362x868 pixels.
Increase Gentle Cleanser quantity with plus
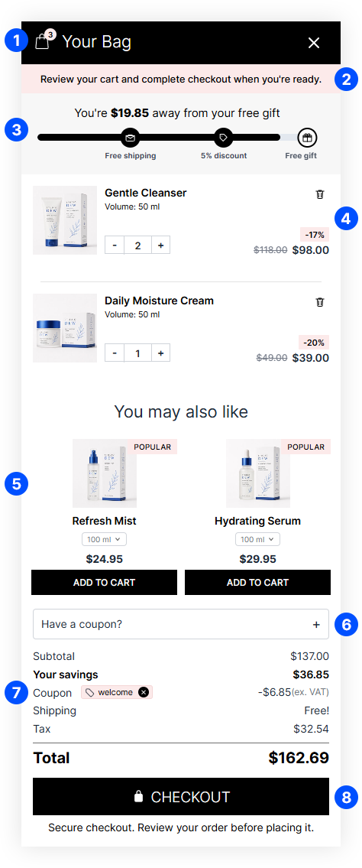click(160, 245)
